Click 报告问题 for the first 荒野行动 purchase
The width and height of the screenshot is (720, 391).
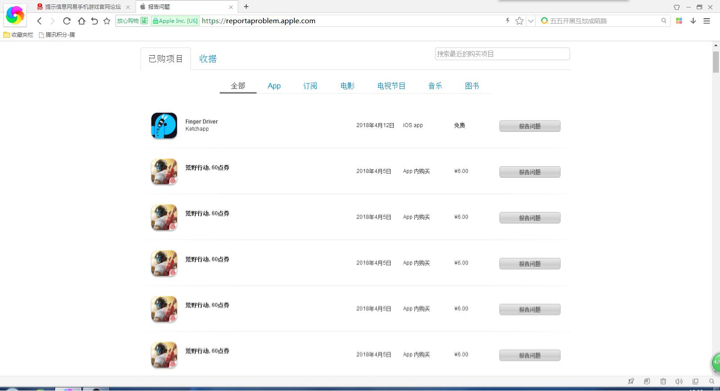[529, 172]
